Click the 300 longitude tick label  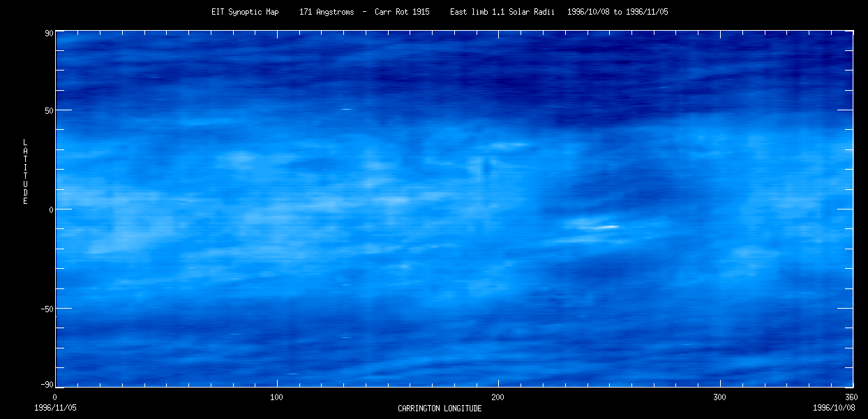tap(719, 397)
